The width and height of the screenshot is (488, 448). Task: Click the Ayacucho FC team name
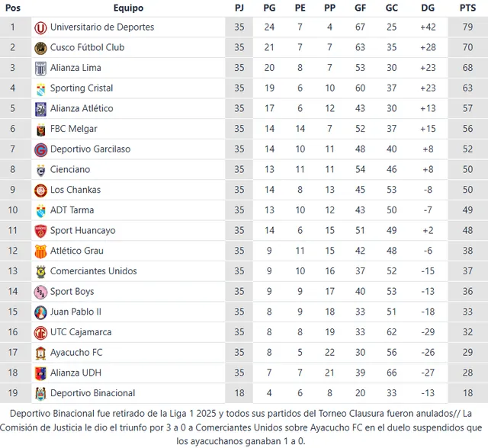[76, 353]
